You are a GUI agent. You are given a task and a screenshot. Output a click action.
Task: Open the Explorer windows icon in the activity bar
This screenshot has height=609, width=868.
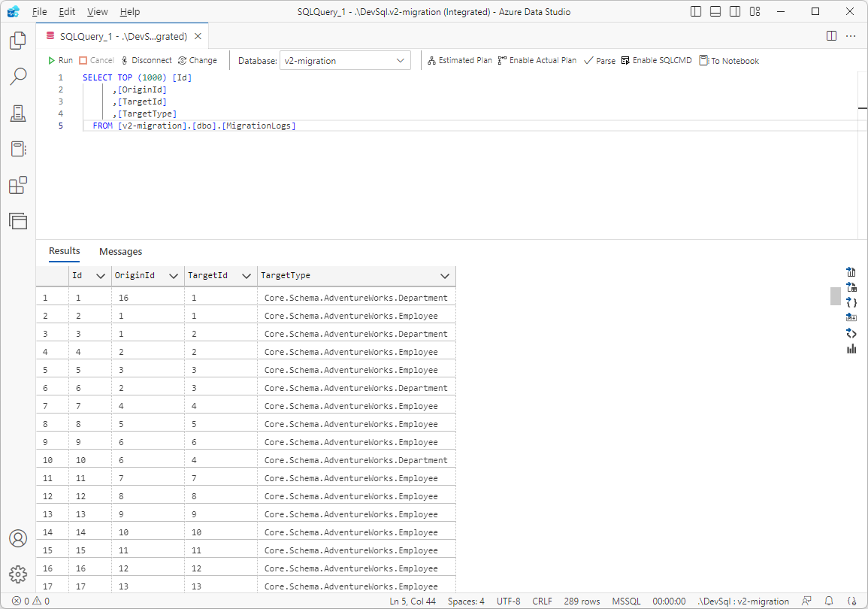(18, 222)
